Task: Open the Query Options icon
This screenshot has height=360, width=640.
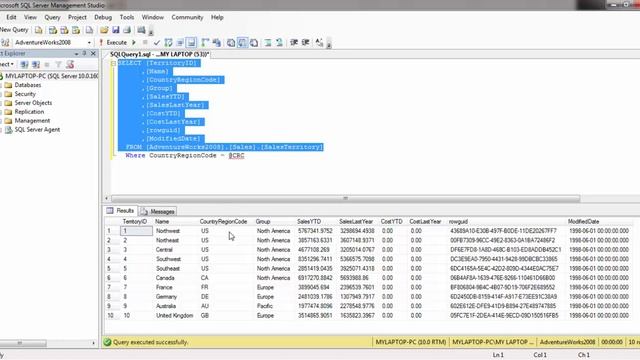Action: 180,42
